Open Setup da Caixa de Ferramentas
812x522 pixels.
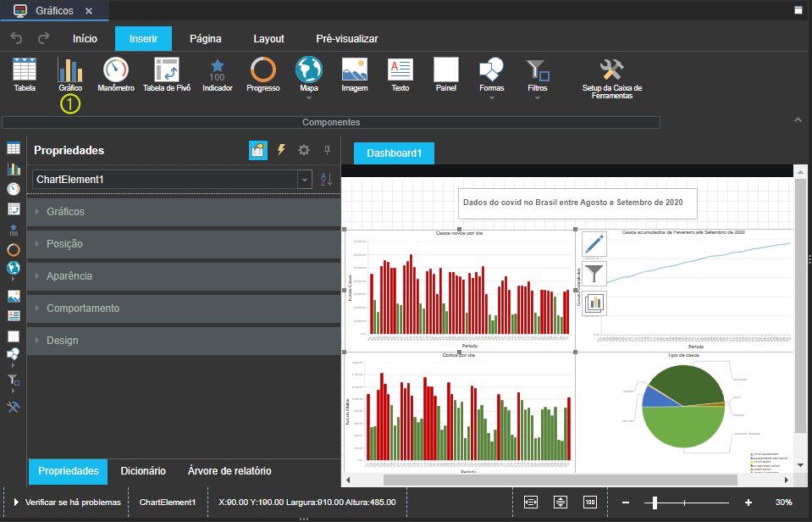[612, 78]
